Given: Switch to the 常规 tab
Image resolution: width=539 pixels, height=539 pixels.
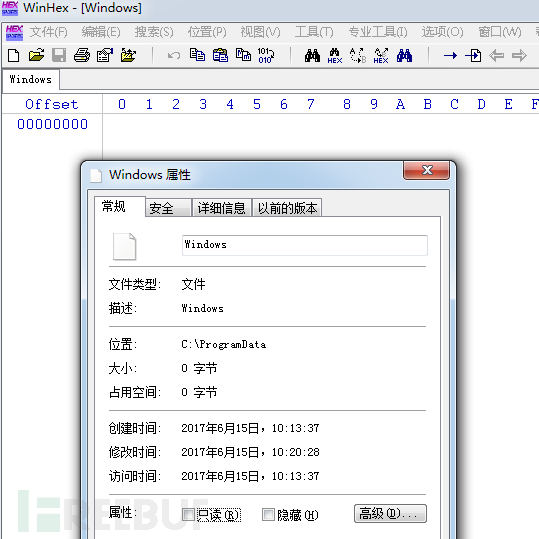Looking at the screenshot, I should [x=120, y=207].
